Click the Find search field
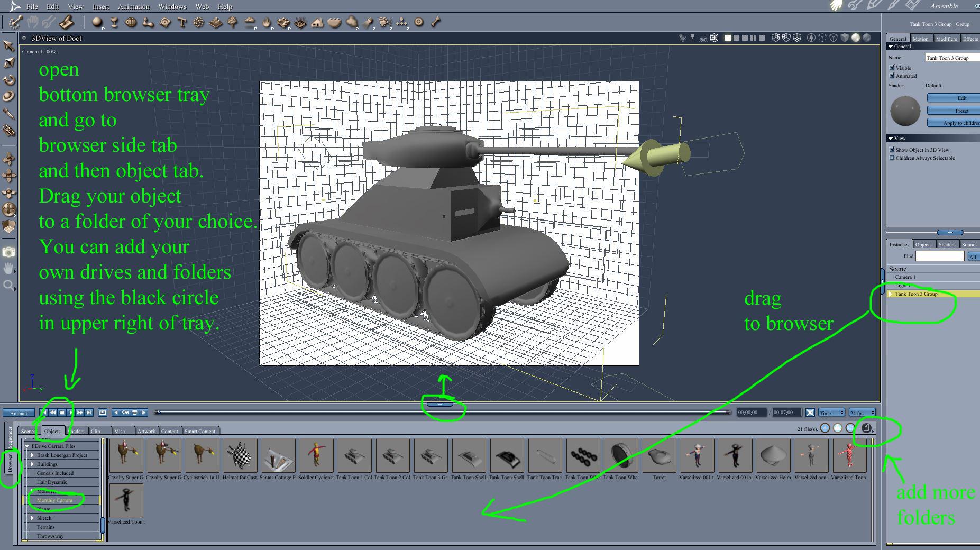Viewport: 980px width, 550px height. click(940, 256)
